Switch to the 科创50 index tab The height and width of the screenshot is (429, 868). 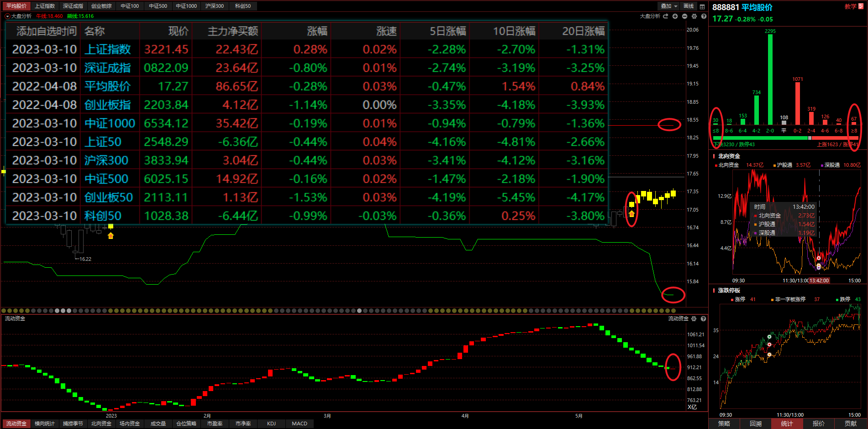243,6
